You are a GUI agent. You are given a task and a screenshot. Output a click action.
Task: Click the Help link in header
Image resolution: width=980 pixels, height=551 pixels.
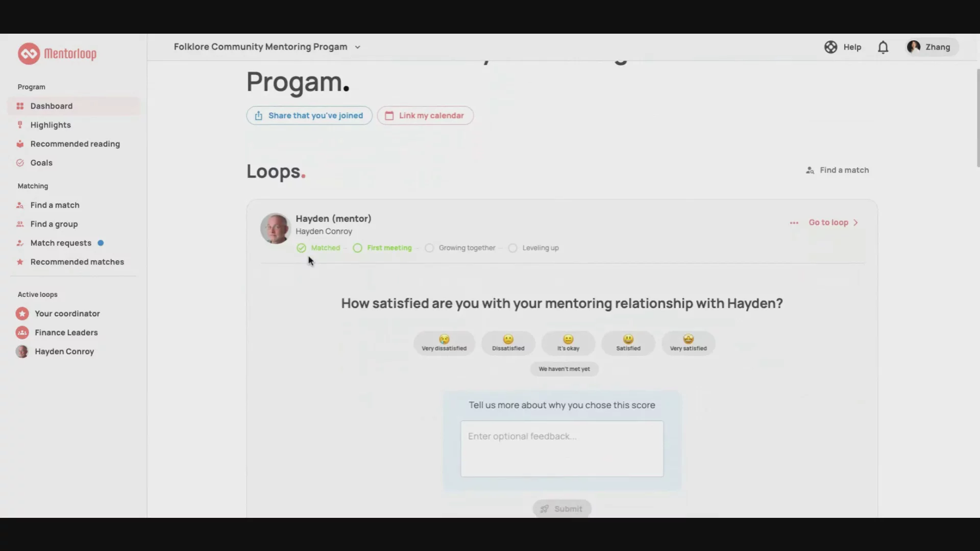pyautogui.click(x=843, y=47)
